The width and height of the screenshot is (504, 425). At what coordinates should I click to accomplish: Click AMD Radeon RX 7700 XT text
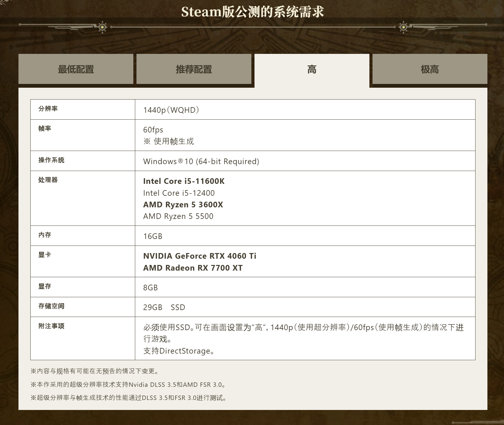[x=193, y=268]
